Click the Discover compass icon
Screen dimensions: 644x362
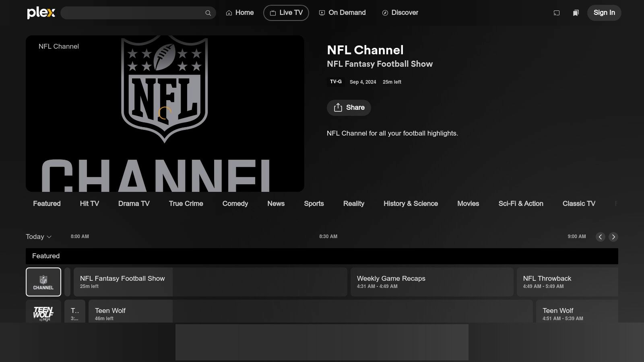click(385, 12)
